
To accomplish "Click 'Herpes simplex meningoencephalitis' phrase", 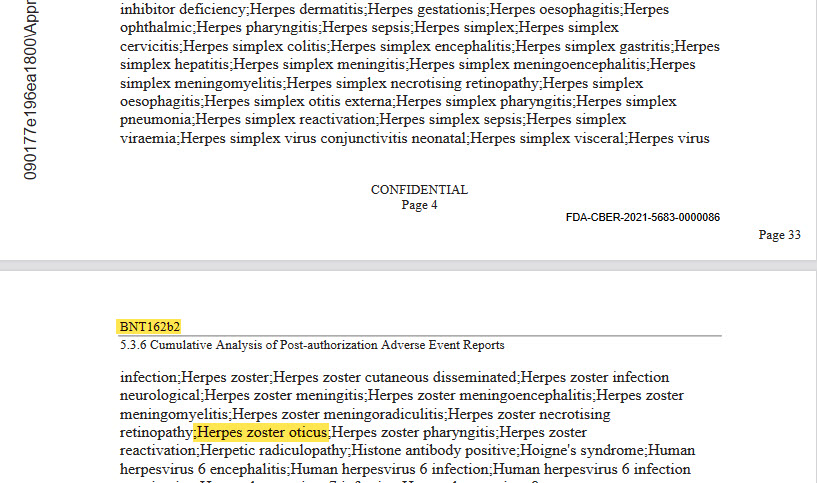I will pyautogui.click(x=528, y=65).
